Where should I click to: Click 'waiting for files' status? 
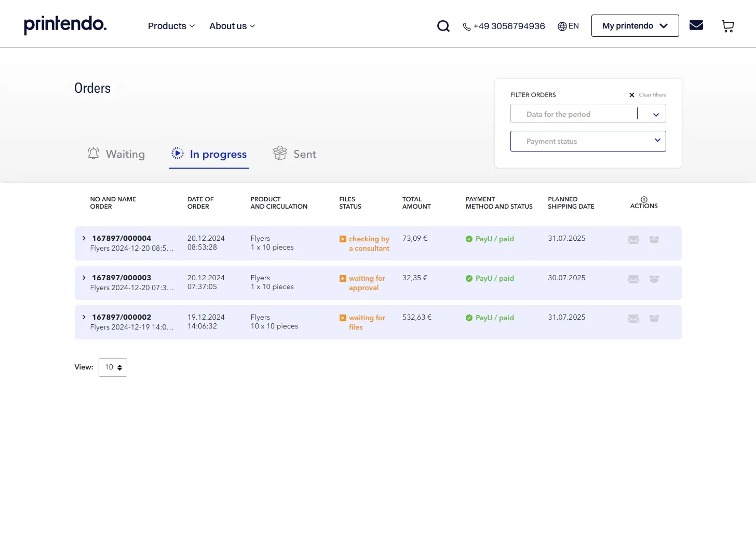point(362,322)
